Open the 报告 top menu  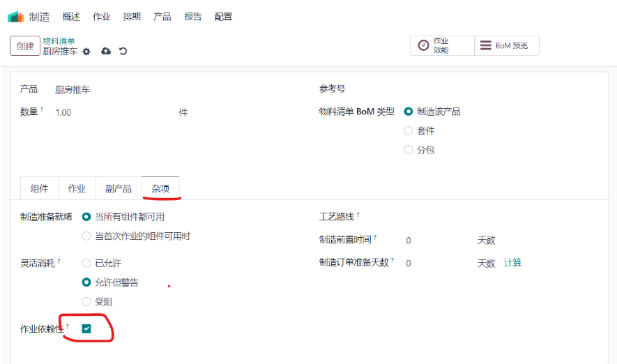[193, 17]
